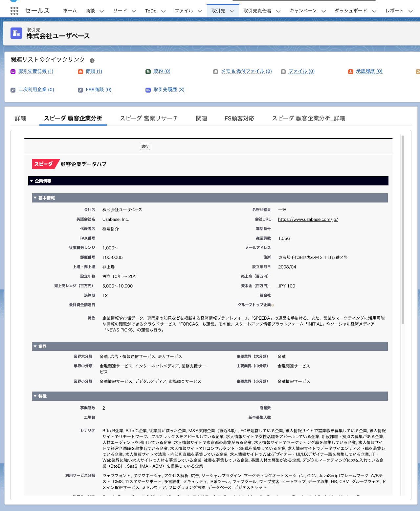Open the 詳細 tab
This screenshot has width=420, height=511.
click(21, 118)
